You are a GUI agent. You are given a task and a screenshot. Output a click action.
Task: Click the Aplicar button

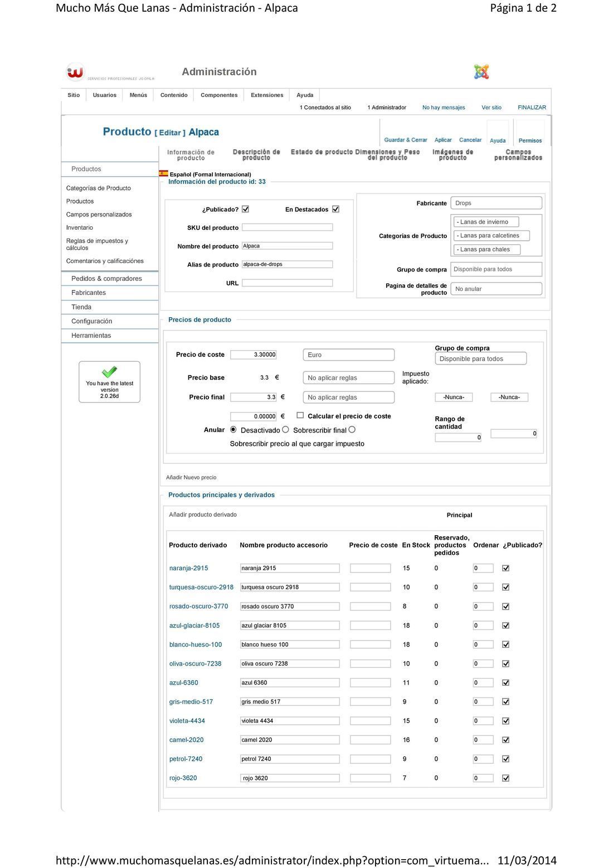pos(443,140)
